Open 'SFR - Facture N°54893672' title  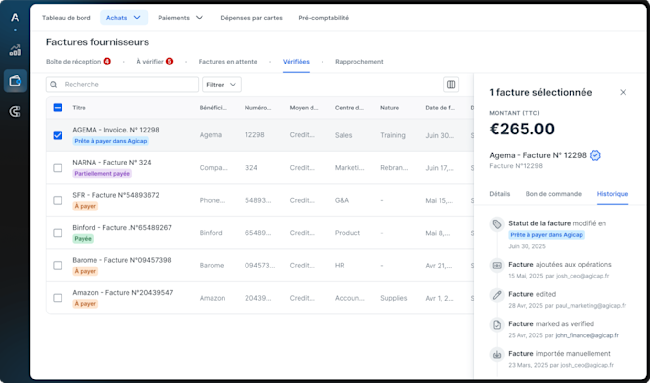click(116, 195)
